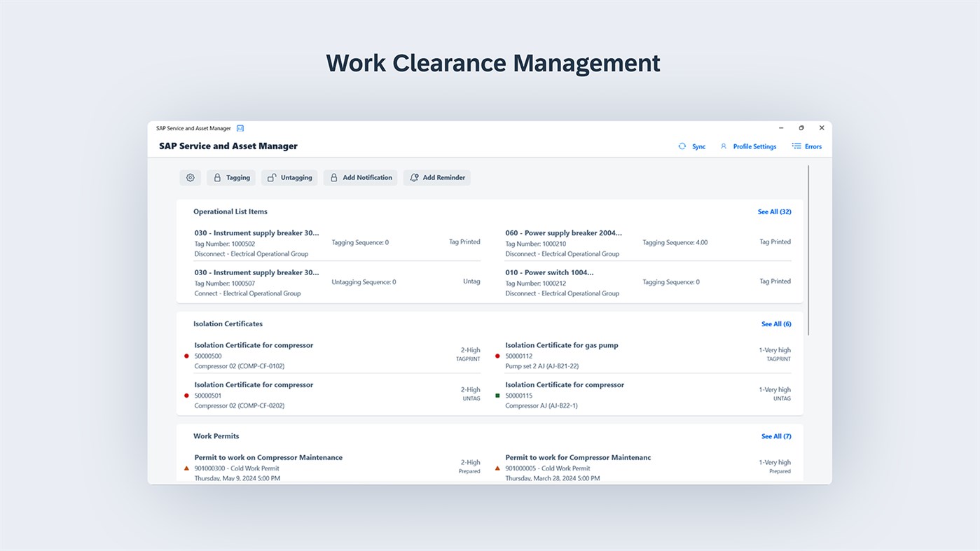Viewport: 980px width, 551px height.
Task: Click the app icon beside the title bar name
Action: pos(240,128)
